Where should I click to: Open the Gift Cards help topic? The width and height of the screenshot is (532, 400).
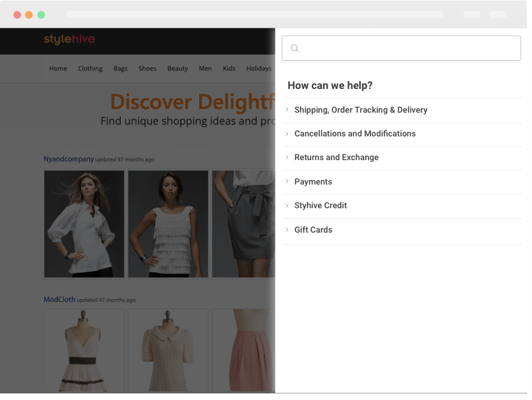pyautogui.click(x=313, y=230)
